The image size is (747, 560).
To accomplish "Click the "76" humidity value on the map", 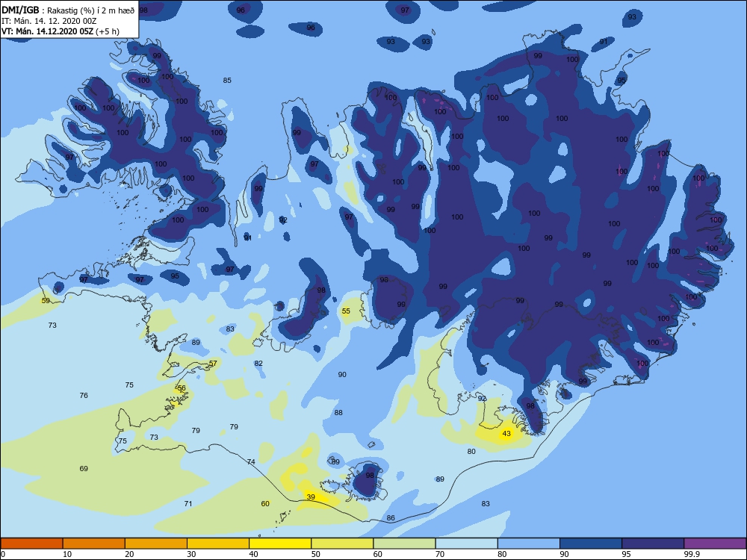I will (84, 395).
